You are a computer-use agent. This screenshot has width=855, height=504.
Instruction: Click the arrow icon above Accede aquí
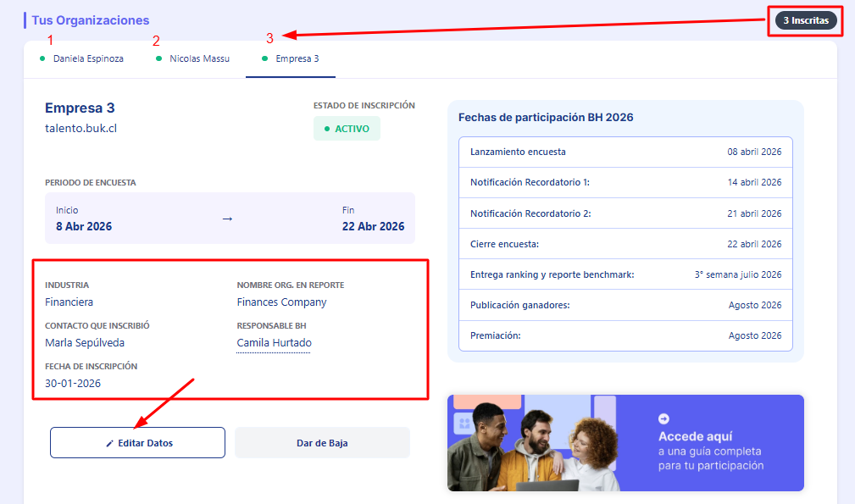coord(663,418)
